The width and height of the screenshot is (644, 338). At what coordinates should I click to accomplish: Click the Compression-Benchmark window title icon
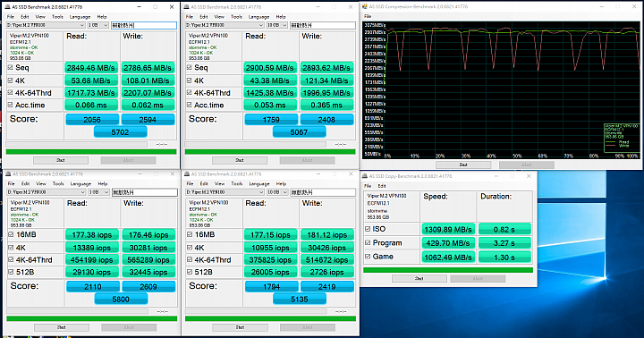click(x=365, y=6)
